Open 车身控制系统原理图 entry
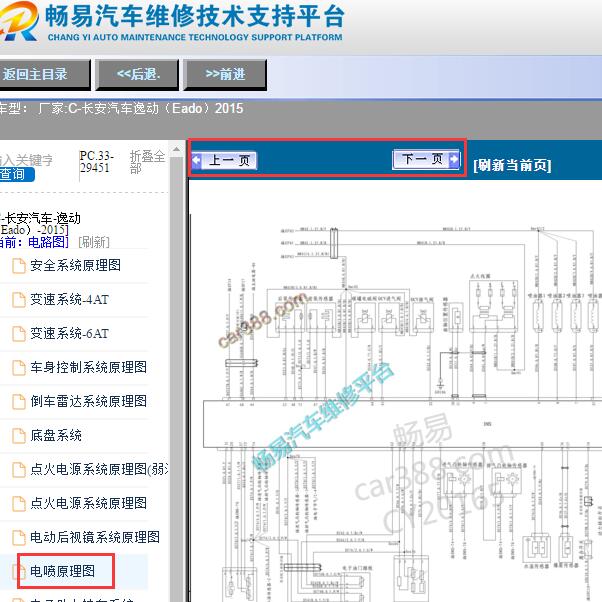This screenshot has height=602, width=602. (x=88, y=367)
